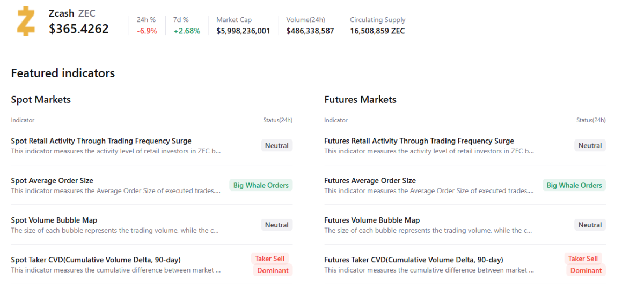Open Spot Retail Activity Through Trading Frequency Surge
This screenshot has width=644, height=287.
point(101,141)
